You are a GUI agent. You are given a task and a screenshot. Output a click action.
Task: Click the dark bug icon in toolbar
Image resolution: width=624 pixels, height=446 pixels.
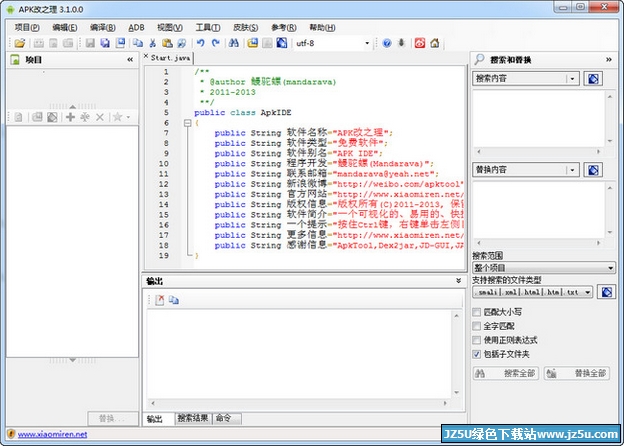pyautogui.click(x=402, y=43)
